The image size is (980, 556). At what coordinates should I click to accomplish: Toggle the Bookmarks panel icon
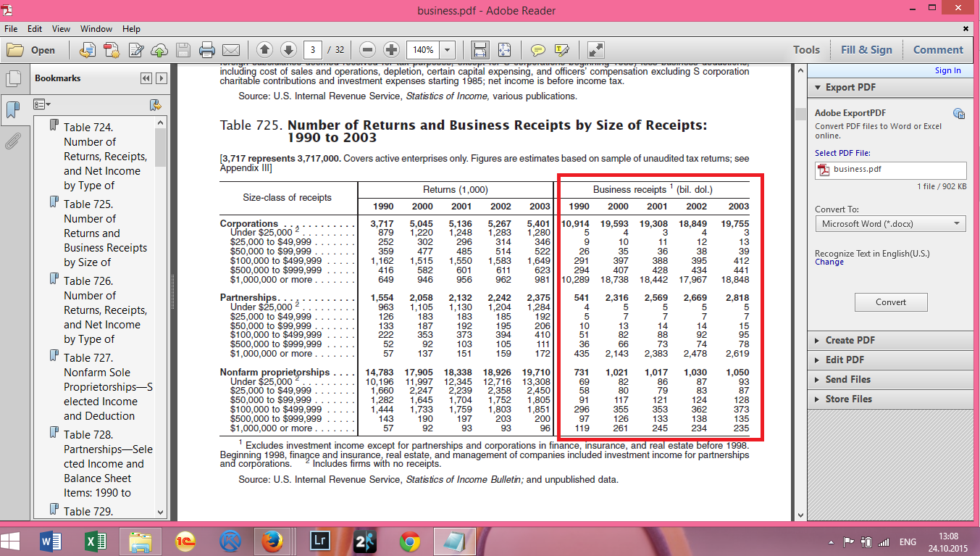click(12, 109)
